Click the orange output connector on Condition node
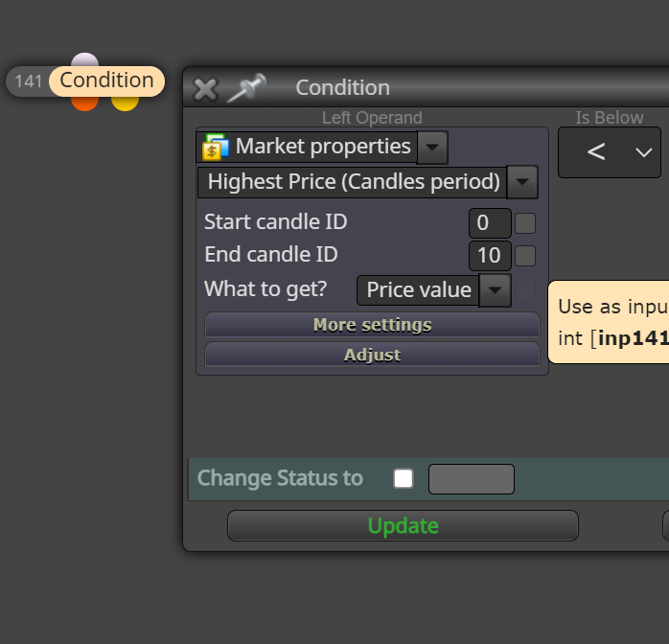This screenshot has width=669, height=644. (85, 103)
